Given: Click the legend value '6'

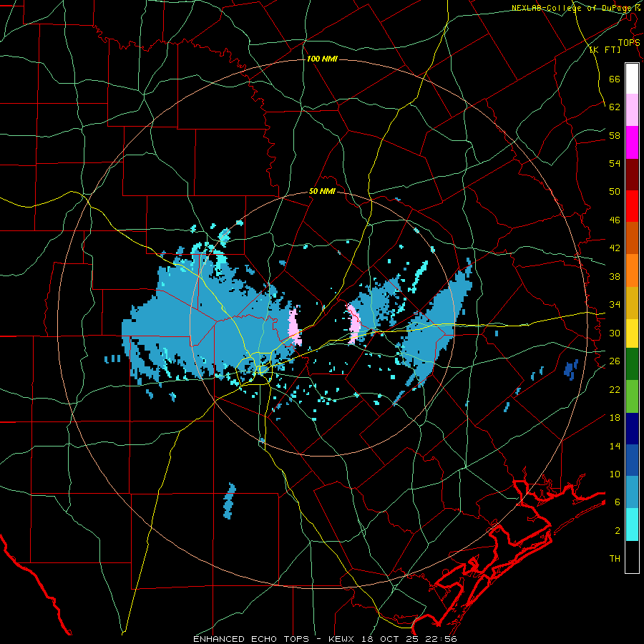Looking at the screenshot, I should point(617,502).
